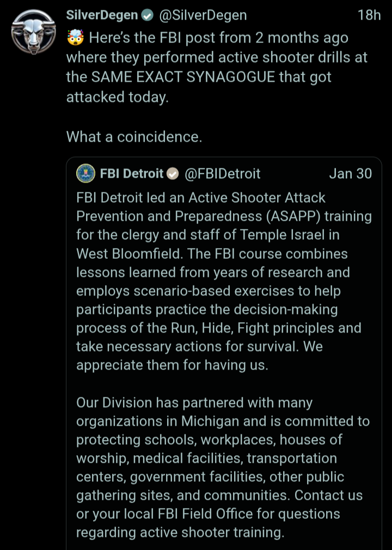The width and height of the screenshot is (392, 550).
Task: Tap 'regarding active shooter training.' last line
Action: 180,533
